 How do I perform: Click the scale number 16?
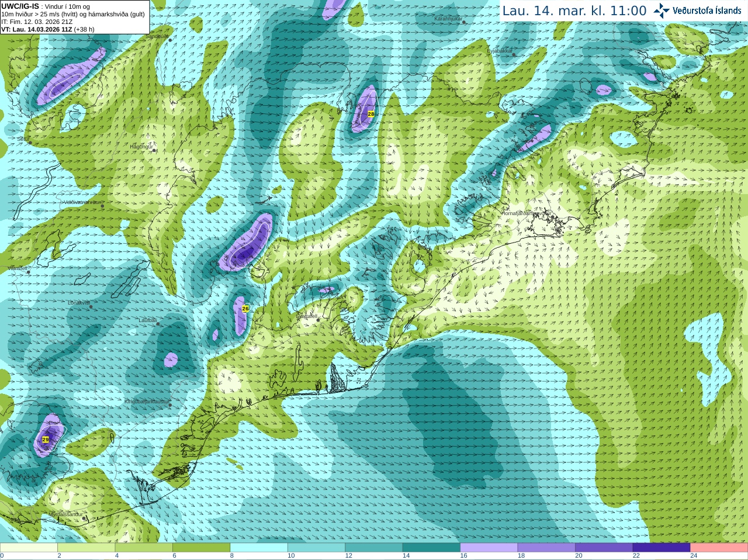coord(463,556)
